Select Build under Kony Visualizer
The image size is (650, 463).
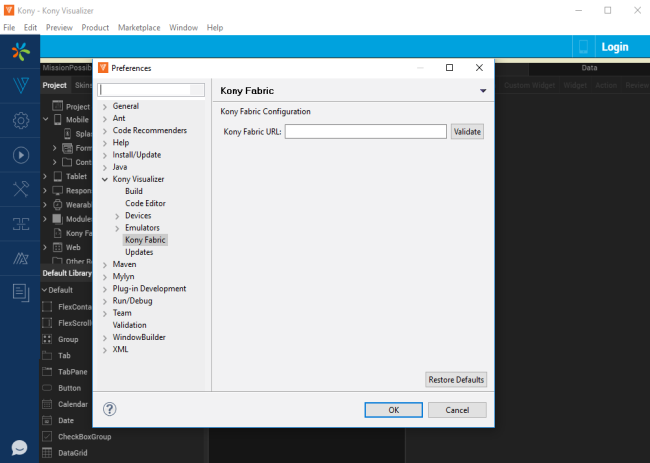(134, 191)
